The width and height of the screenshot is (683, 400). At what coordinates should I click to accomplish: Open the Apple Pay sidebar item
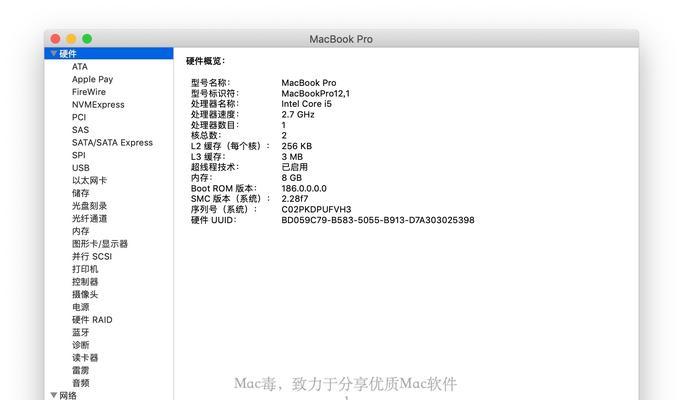tap(92, 79)
